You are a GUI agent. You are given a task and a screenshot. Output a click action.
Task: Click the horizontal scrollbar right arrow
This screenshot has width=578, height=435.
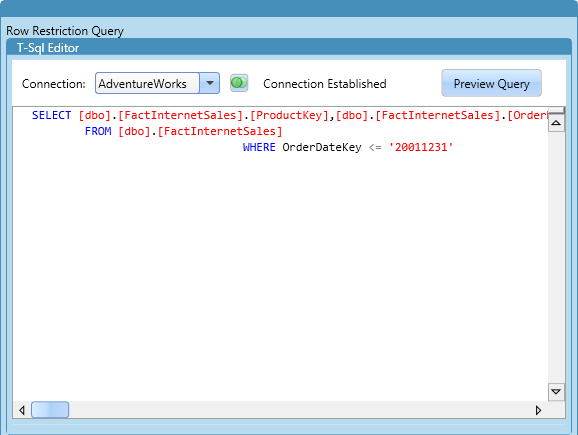click(539, 410)
